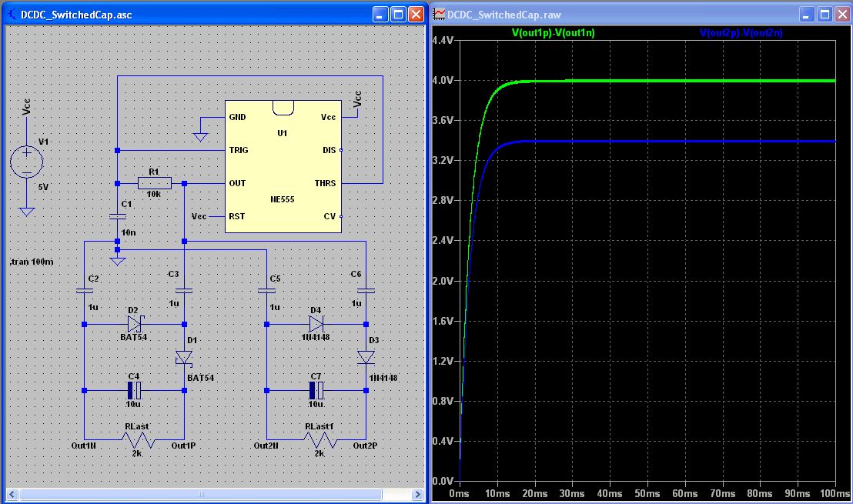Open the schematic window title bar icon menu
The height and width of the screenshot is (504, 853).
coord(13,14)
